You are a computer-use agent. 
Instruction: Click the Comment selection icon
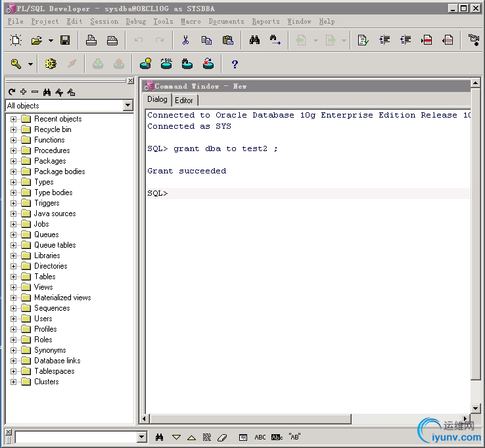point(427,40)
